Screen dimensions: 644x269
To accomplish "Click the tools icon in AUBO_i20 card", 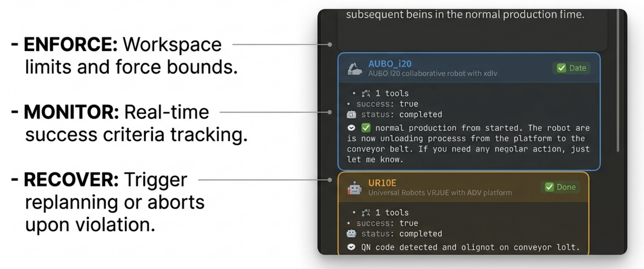I will (366, 94).
